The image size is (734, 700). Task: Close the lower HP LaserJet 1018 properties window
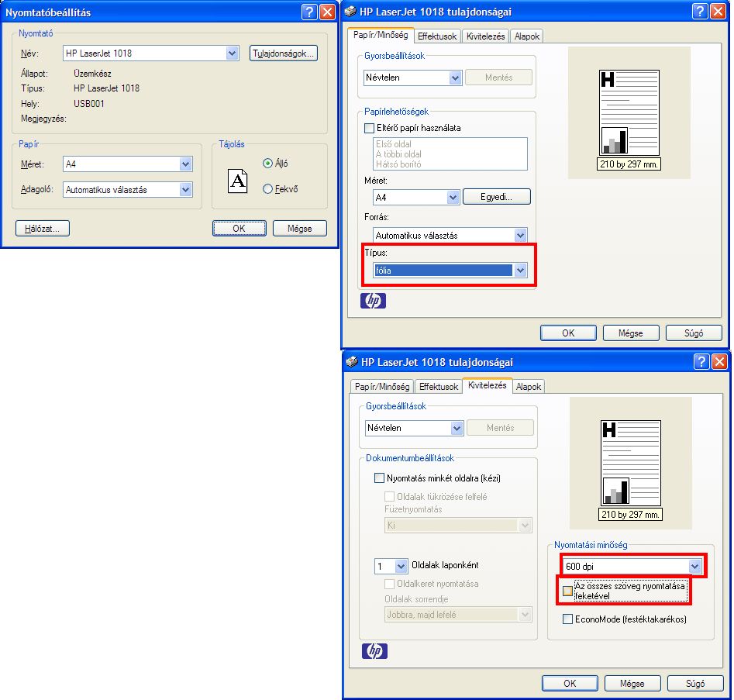[719, 361]
